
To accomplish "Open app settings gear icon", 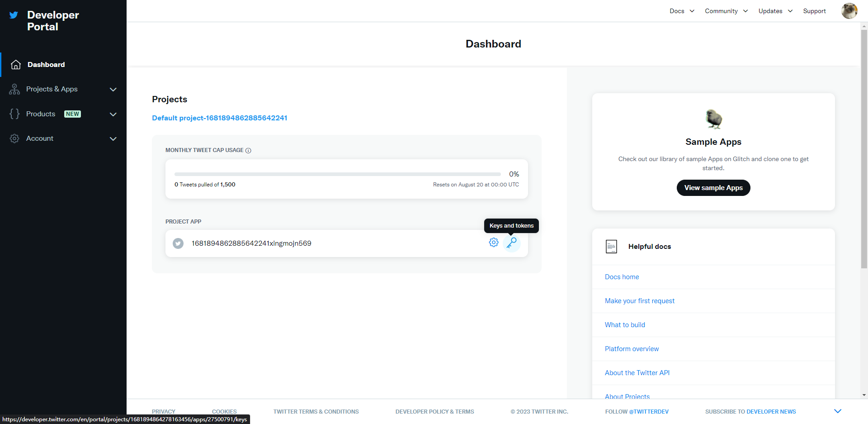I will point(494,243).
